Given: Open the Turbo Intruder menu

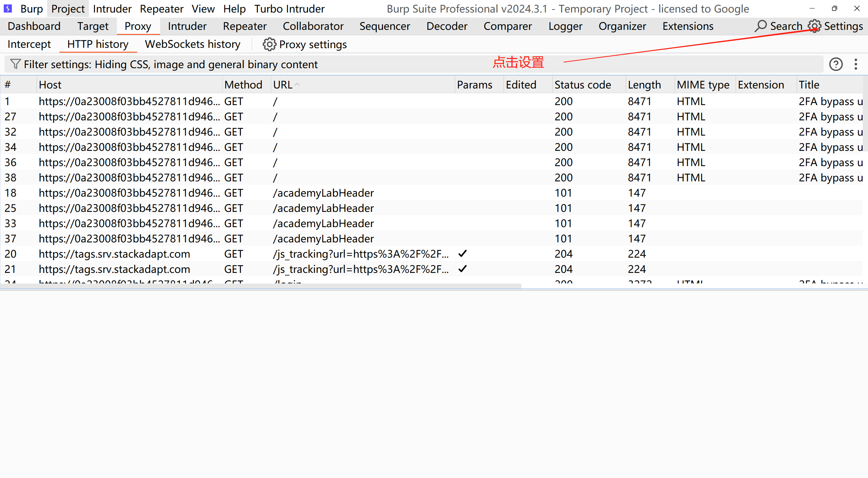Looking at the screenshot, I should [x=289, y=9].
